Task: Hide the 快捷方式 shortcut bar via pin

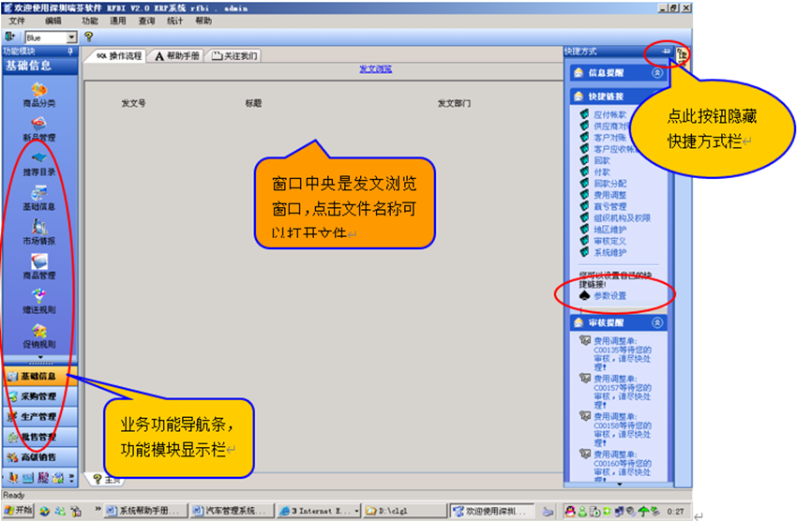Action: (x=667, y=52)
